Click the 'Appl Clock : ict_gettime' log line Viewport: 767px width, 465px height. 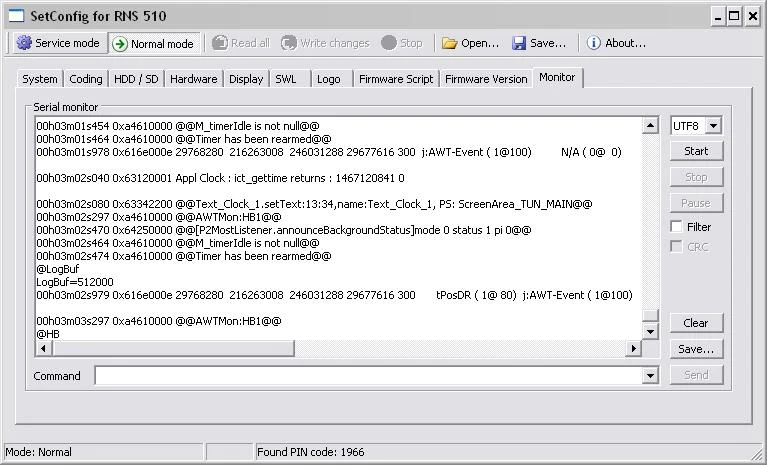[x=220, y=178]
